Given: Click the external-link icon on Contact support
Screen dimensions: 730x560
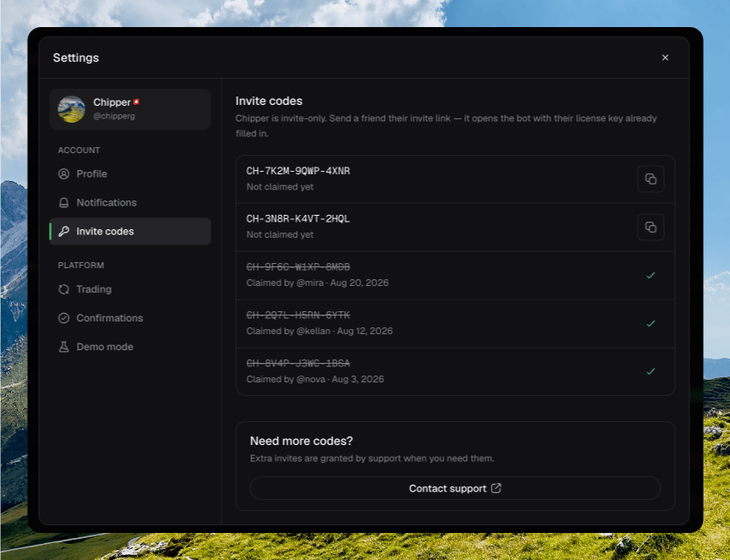Looking at the screenshot, I should 496,488.
